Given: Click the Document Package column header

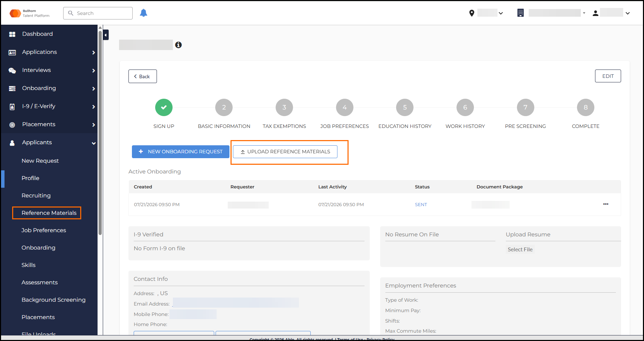Looking at the screenshot, I should click(x=500, y=187).
